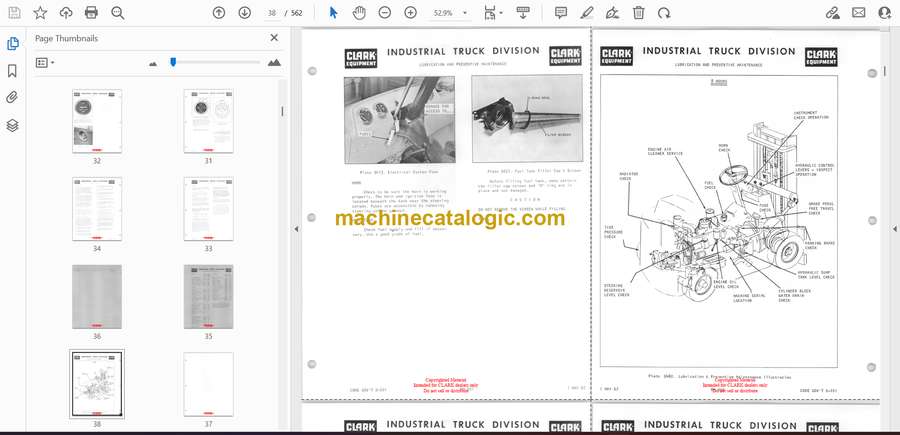Select the highlighted page 38 thumbnail
Screen dimensions: 900x435
point(97,384)
